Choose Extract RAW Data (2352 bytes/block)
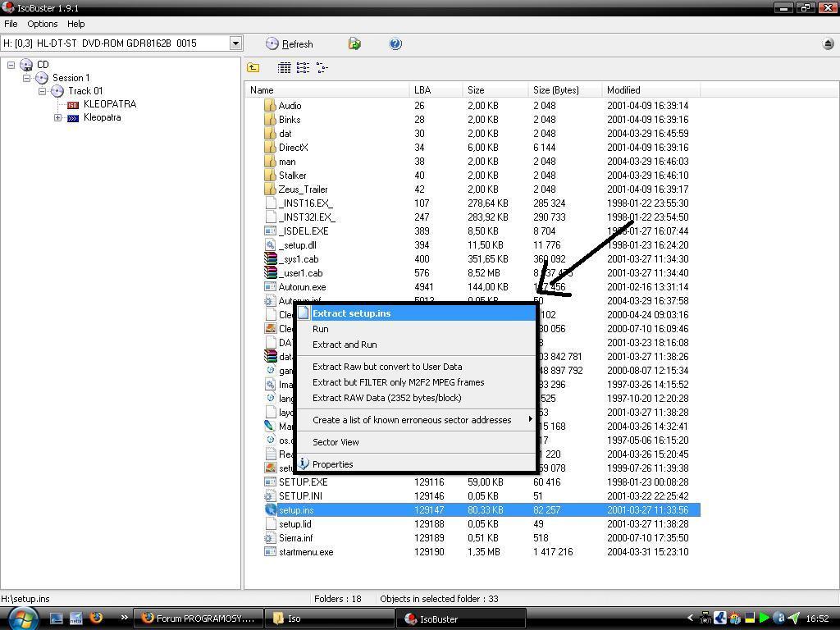 [416, 398]
